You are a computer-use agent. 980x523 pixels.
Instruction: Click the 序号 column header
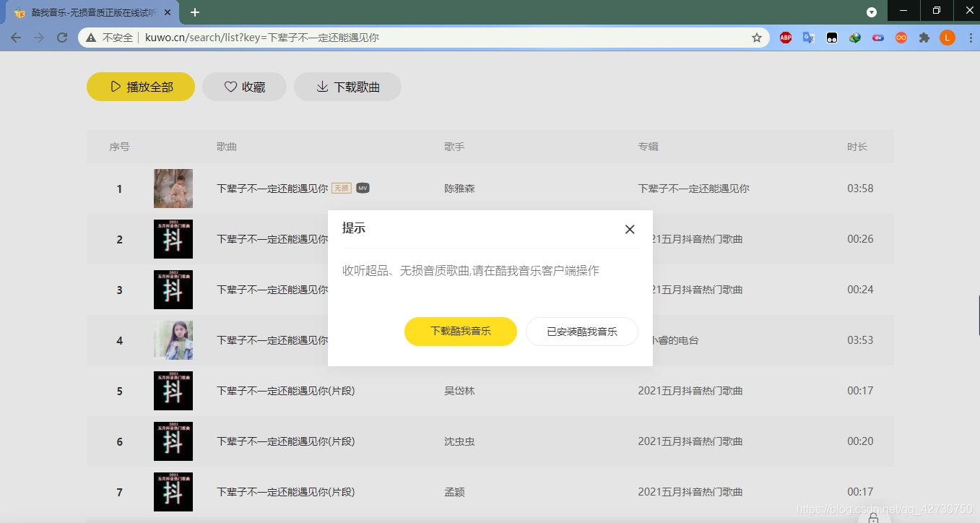(x=119, y=147)
